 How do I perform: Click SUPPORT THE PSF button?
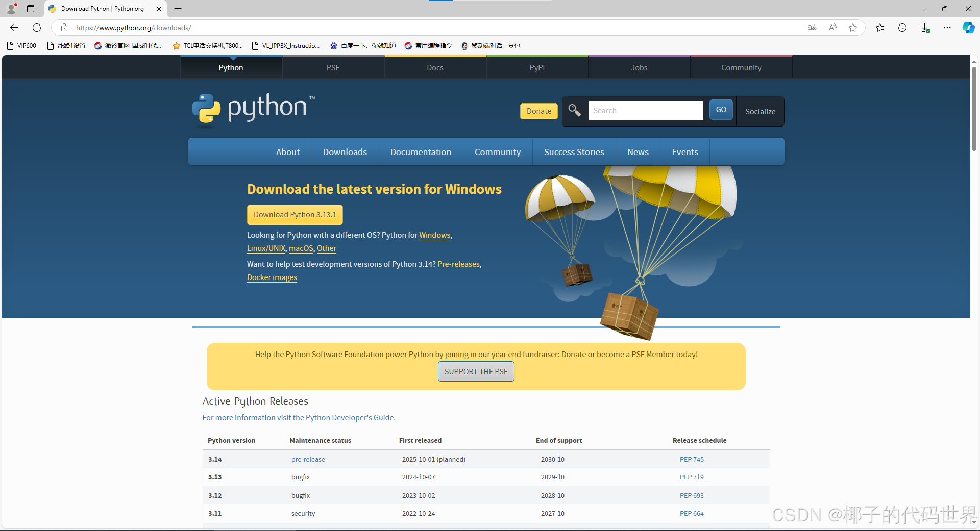tap(476, 371)
